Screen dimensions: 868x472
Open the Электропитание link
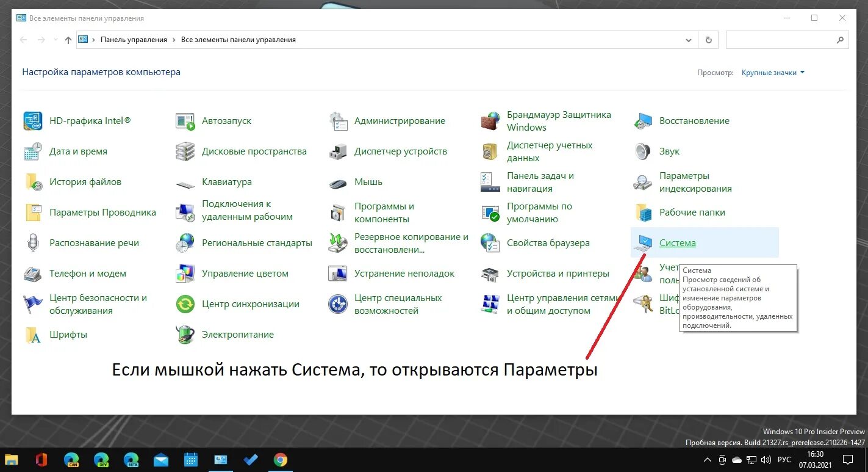coord(238,335)
